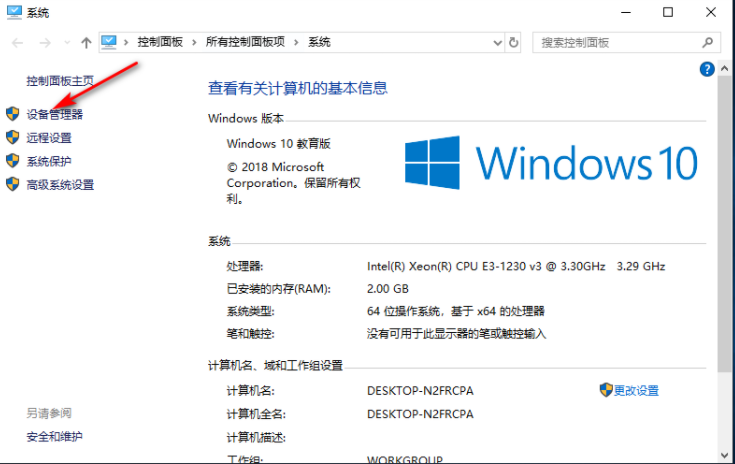Image resolution: width=735 pixels, height=464 pixels.
Task: Click the forward navigation arrow
Action: coord(45,43)
